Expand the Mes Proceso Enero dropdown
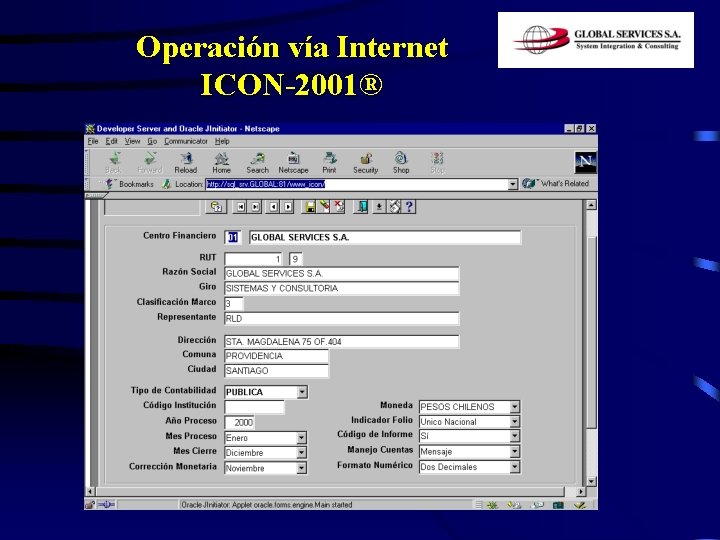720x540 pixels. [x=301, y=438]
